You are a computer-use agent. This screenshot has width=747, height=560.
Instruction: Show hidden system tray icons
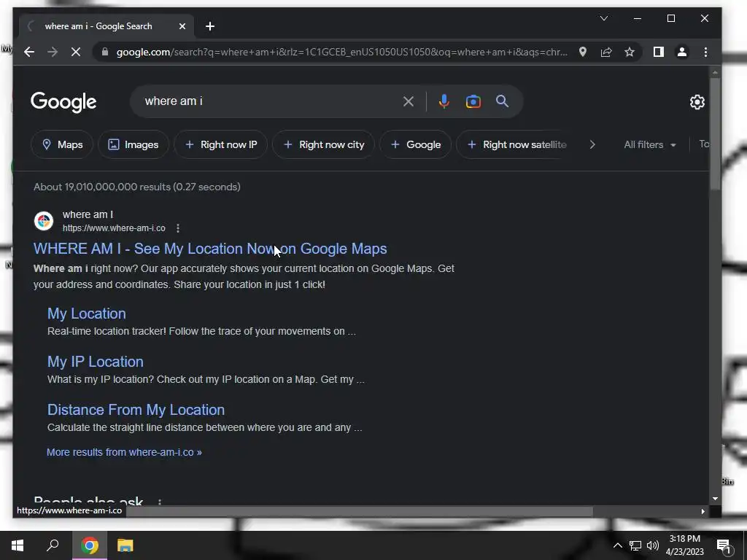(x=617, y=545)
